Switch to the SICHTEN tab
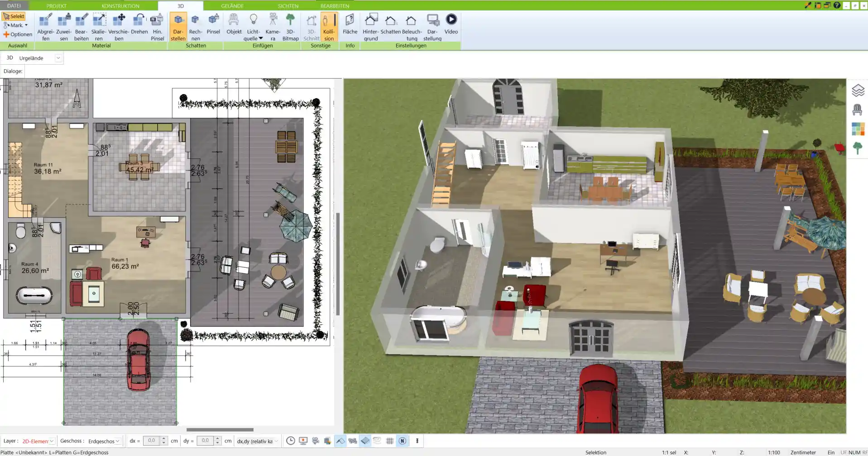Viewport: 868px width, 456px height. tap(288, 6)
